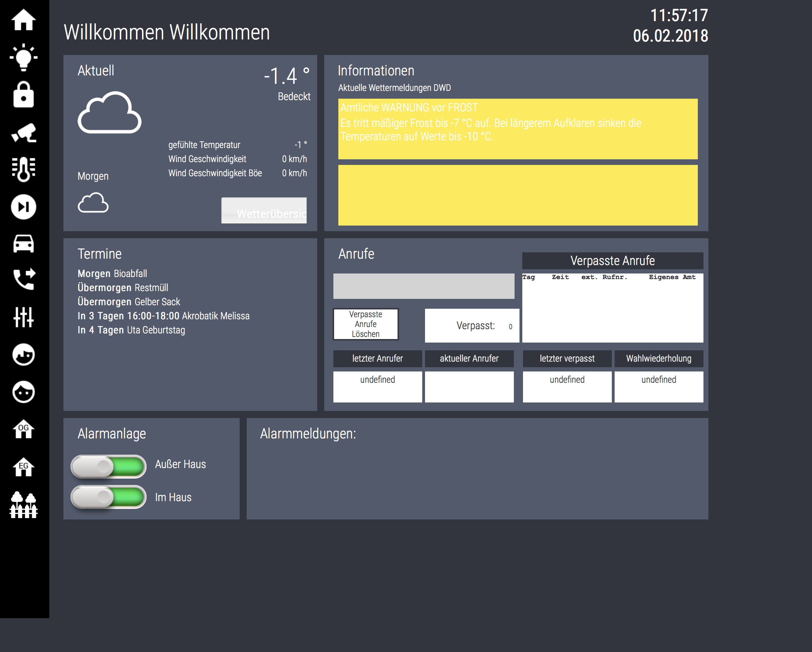The width and height of the screenshot is (812, 652).
Task: Open the lighting bulb icon page
Action: (24, 57)
